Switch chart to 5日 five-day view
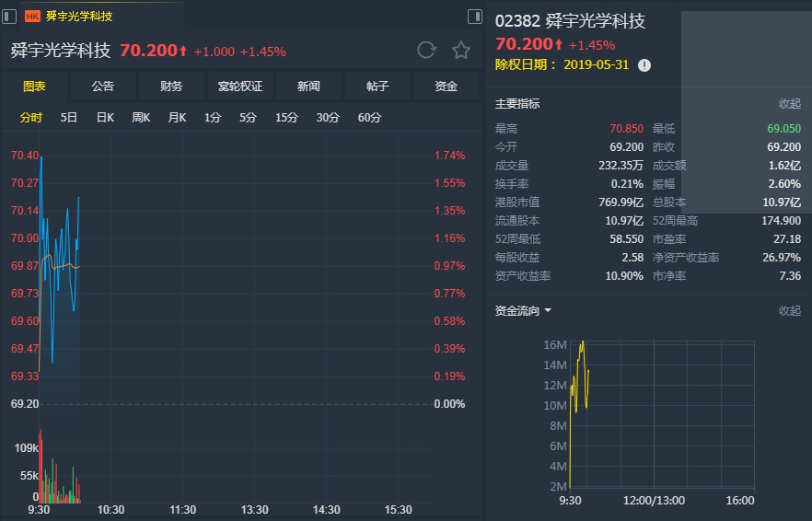812x521 pixels. click(x=69, y=117)
